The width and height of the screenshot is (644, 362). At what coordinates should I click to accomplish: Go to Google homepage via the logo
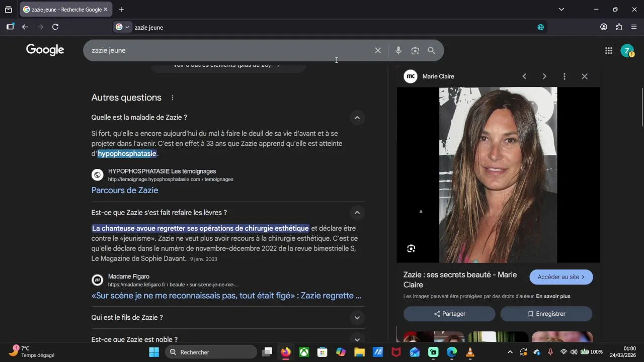click(x=45, y=50)
